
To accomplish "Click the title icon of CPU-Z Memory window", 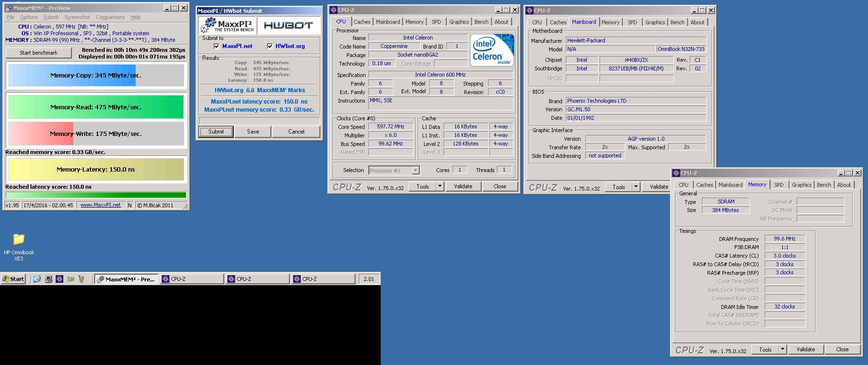I will (676, 173).
